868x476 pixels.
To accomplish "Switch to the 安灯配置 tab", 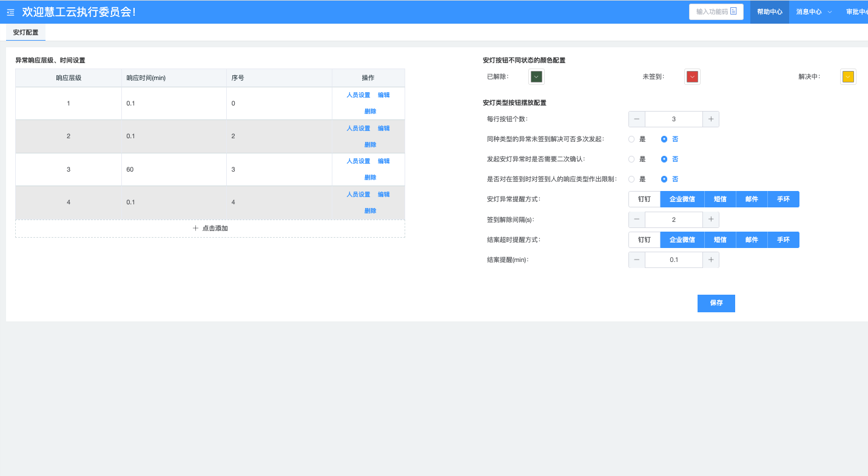I will pyautogui.click(x=25, y=32).
